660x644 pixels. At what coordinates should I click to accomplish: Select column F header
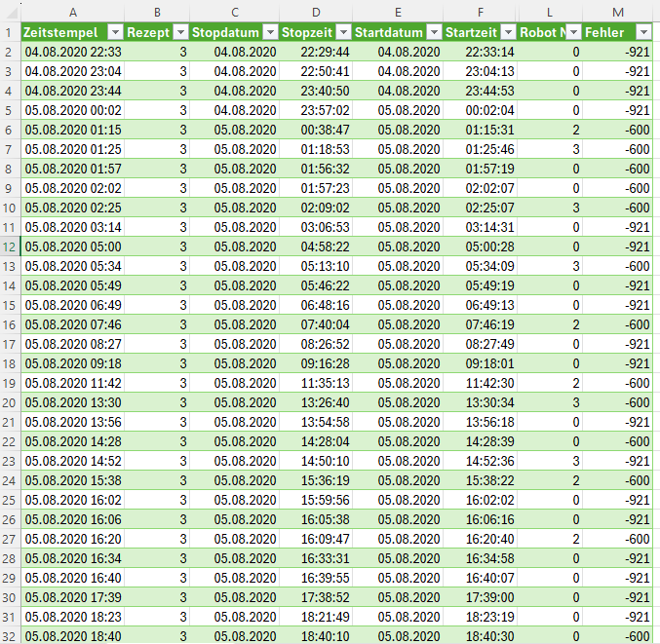coord(481,13)
